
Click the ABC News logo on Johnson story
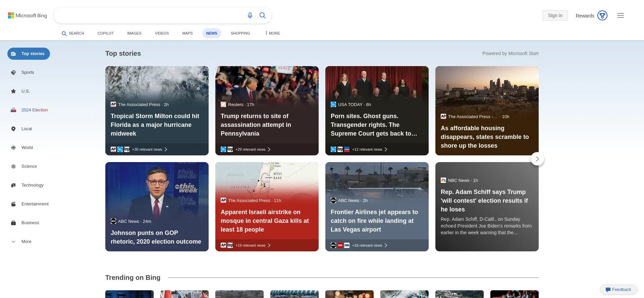tap(113, 221)
